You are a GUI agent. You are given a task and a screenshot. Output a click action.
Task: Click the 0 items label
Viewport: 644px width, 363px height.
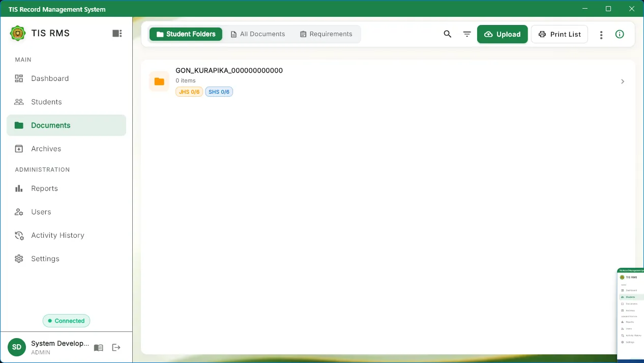[x=186, y=80]
